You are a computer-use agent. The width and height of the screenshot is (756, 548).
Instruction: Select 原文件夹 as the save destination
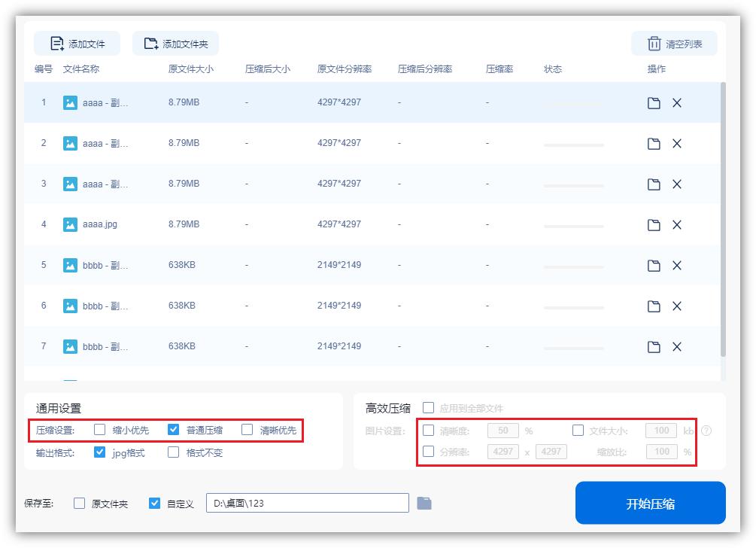coord(79,502)
